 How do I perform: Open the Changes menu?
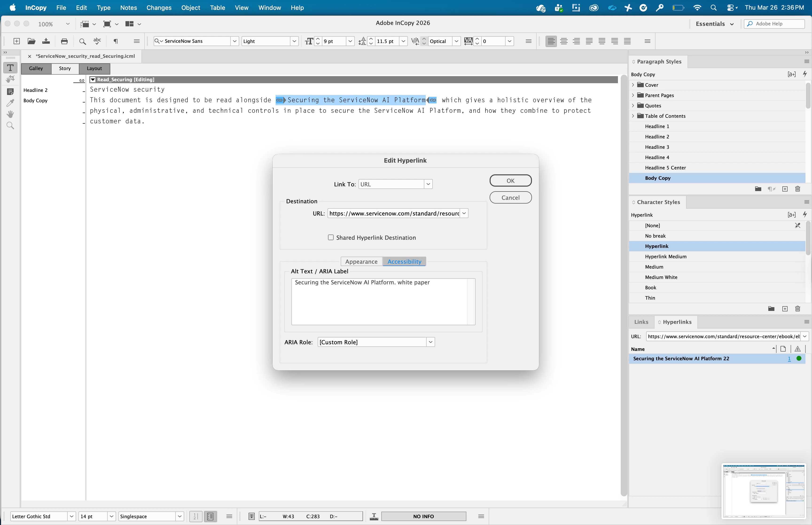[159, 8]
